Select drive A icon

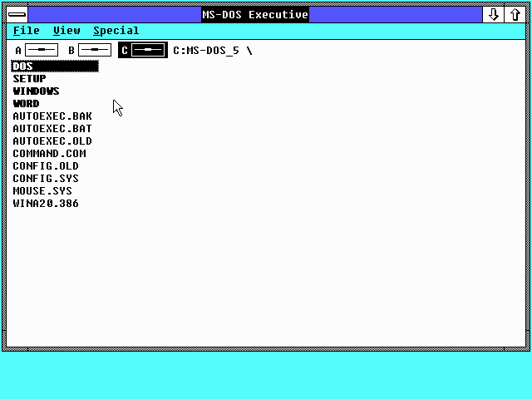tap(37, 50)
